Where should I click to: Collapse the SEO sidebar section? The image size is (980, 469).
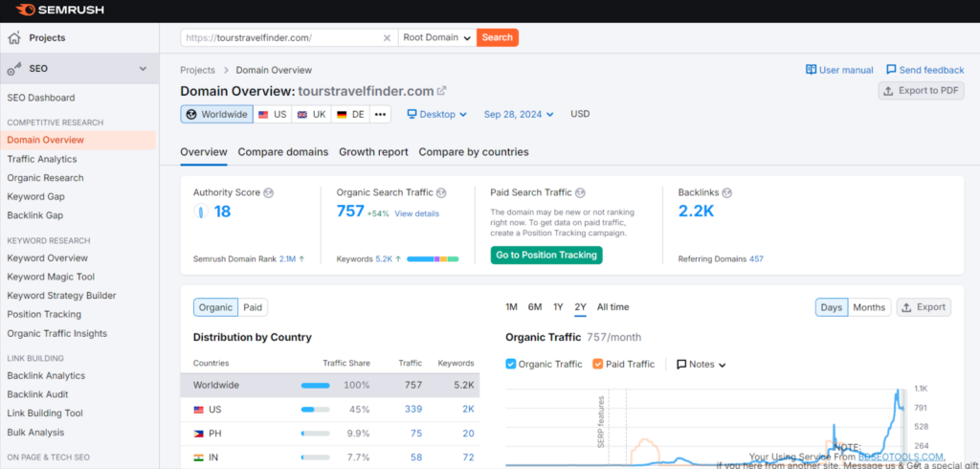[144, 69]
